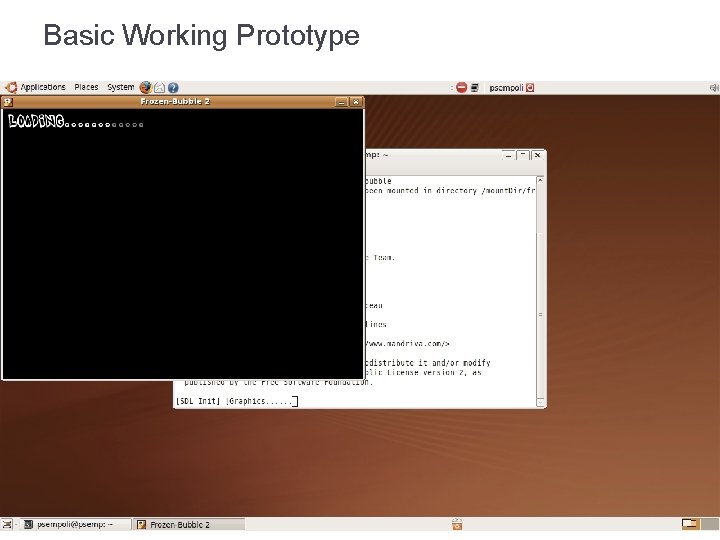Click the Frozen-Bubble 2 window menu icon
Viewport: 720px width, 540px height.
pyautogui.click(x=8, y=102)
